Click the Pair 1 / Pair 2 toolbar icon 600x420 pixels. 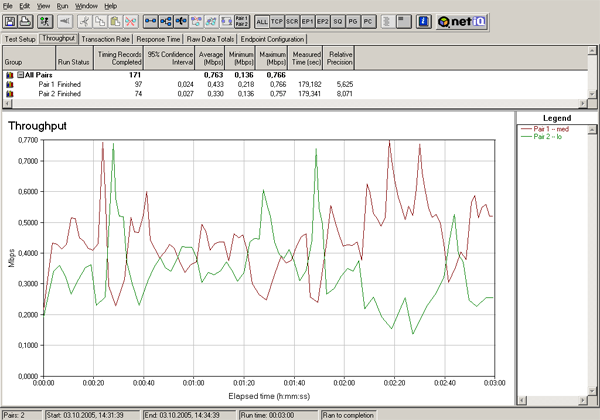pos(241,21)
